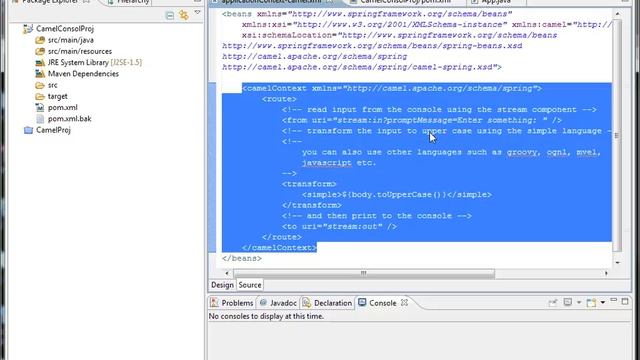Click JRE System Library icon
The image size is (640, 360).
point(40,62)
